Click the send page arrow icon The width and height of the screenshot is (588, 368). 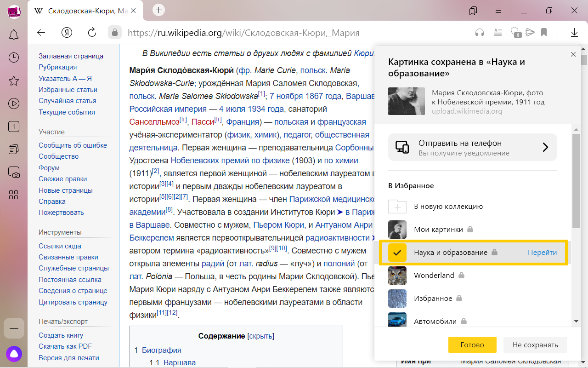(530, 32)
